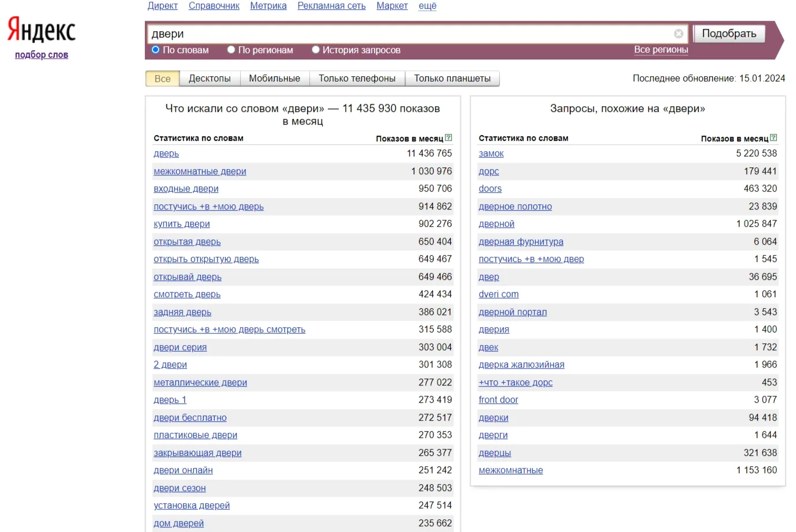The height and width of the screenshot is (532, 796).
Task: Select the 'По регионам' radio button
Action: [231, 50]
